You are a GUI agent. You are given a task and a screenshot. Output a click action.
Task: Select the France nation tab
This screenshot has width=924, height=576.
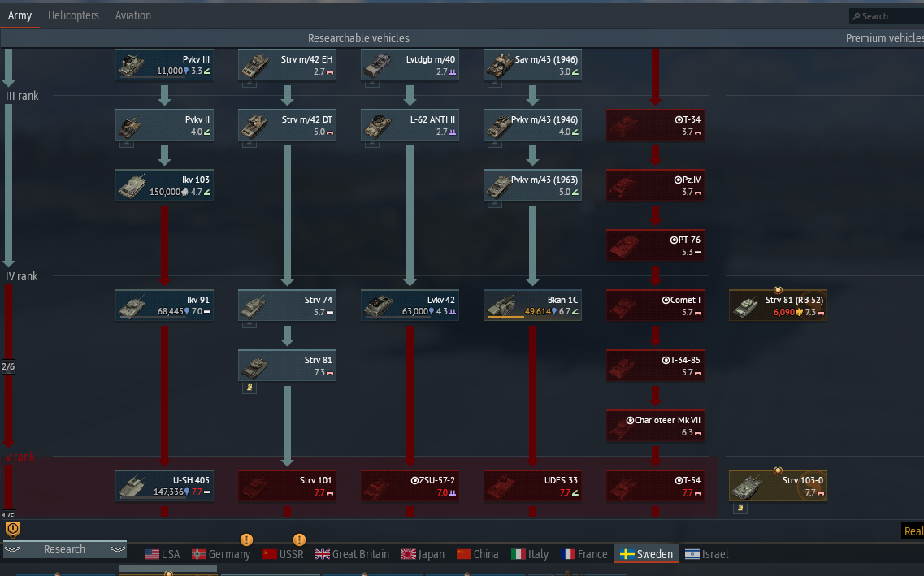point(584,554)
